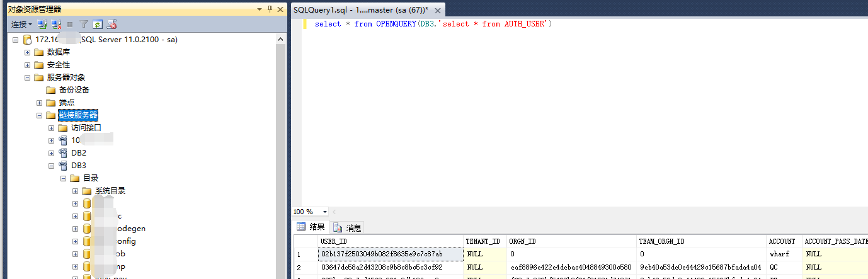Expand the 系统目录 folder
Image resolution: width=868 pixels, height=279 pixels.
coord(75,191)
